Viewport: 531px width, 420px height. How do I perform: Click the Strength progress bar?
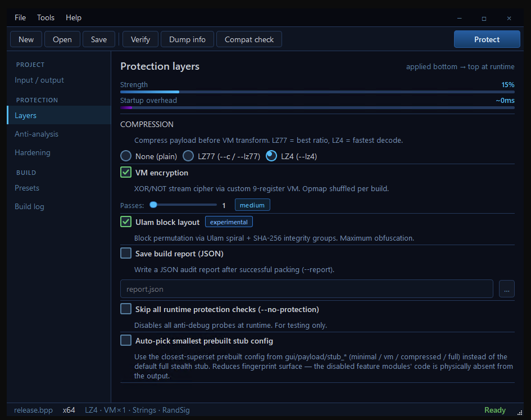(x=317, y=92)
